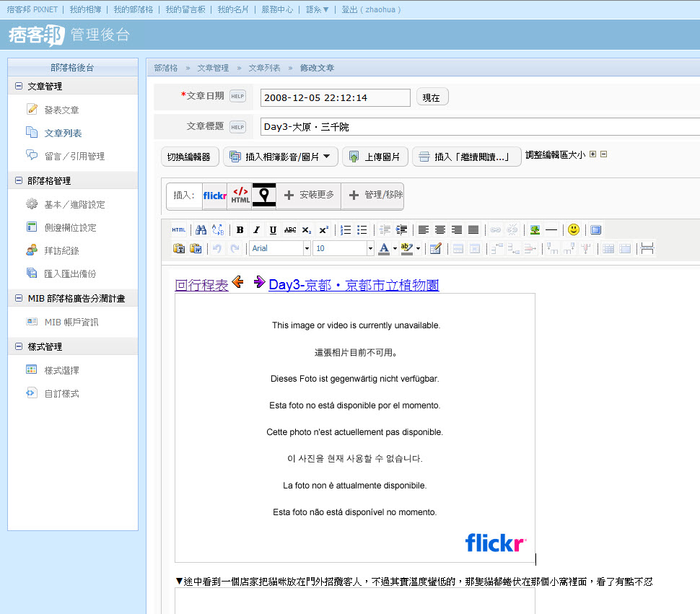Viewport: 700px width, 614px height.
Task: Open 發表文章 in the sidebar
Action: coord(61,110)
